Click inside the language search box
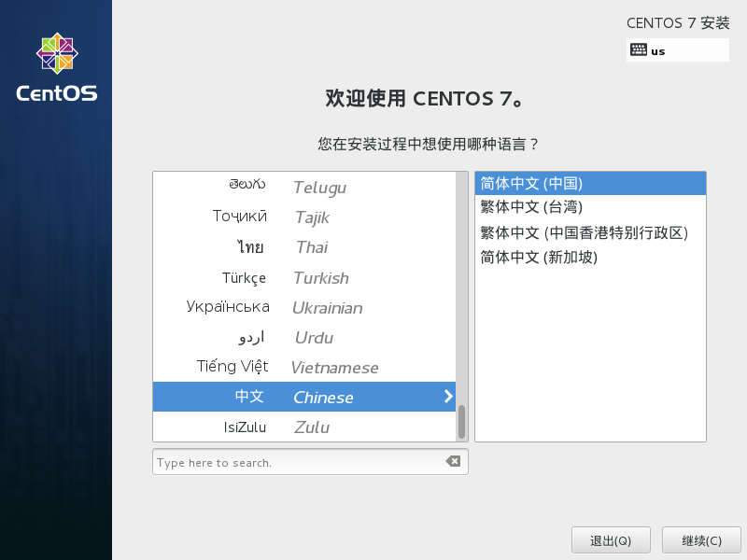Image resolution: width=747 pixels, height=560 pixels. click(x=280, y=460)
